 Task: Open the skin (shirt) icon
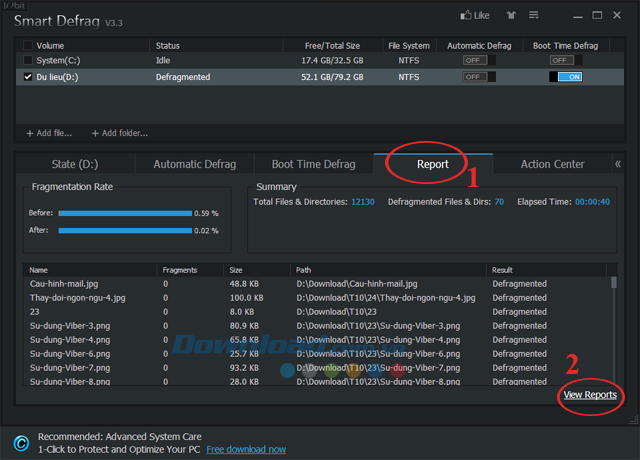click(x=514, y=15)
